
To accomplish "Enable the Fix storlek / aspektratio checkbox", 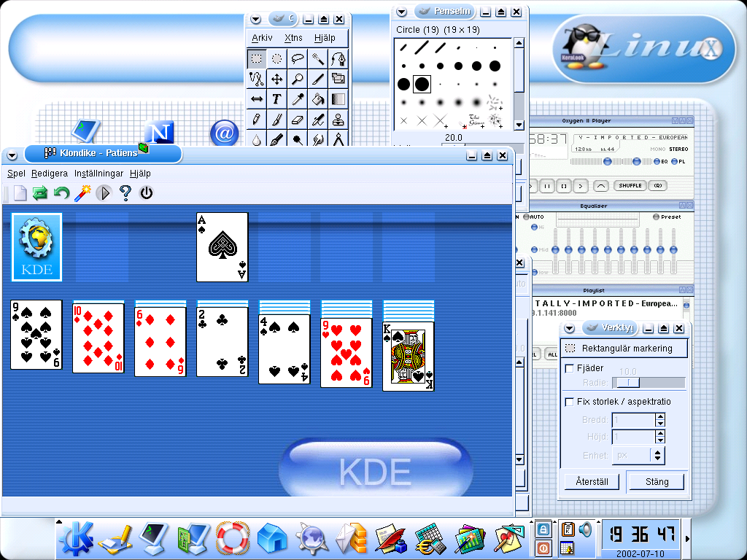I will pyautogui.click(x=569, y=402).
